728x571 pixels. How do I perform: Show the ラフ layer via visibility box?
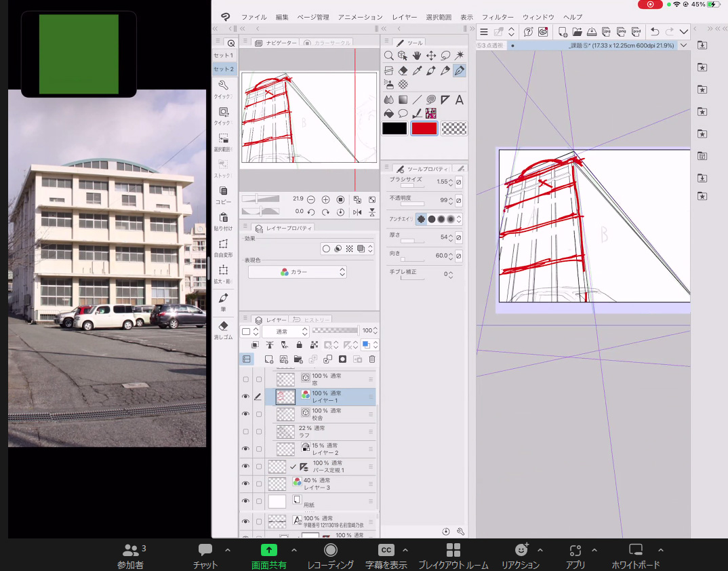coord(245,431)
